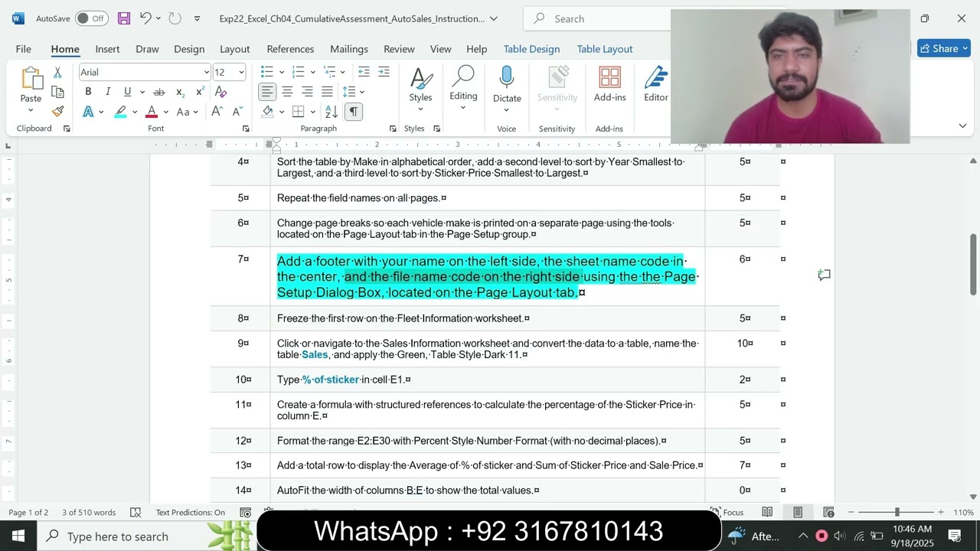This screenshot has width=980, height=551.
Task: Open the File menu
Action: [24, 48]
